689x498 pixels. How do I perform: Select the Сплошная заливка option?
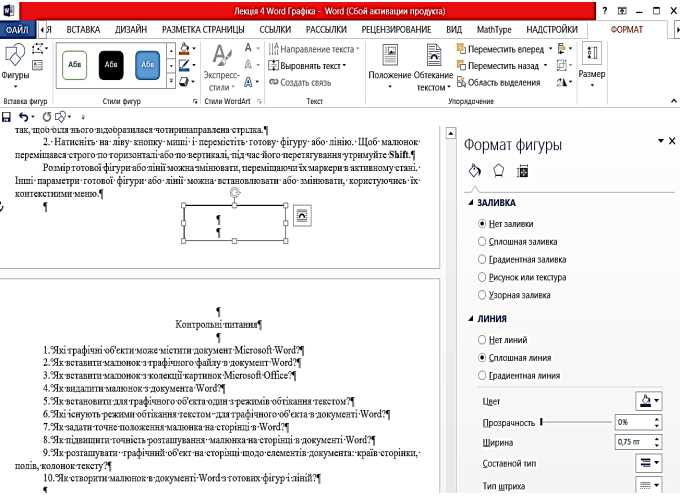click(482, 241)
